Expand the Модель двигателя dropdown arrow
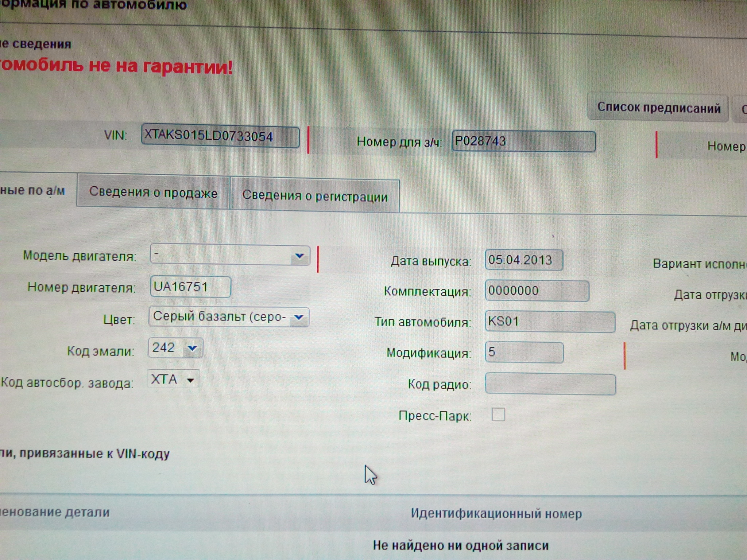The image size is (747, 560). [300, 256]
